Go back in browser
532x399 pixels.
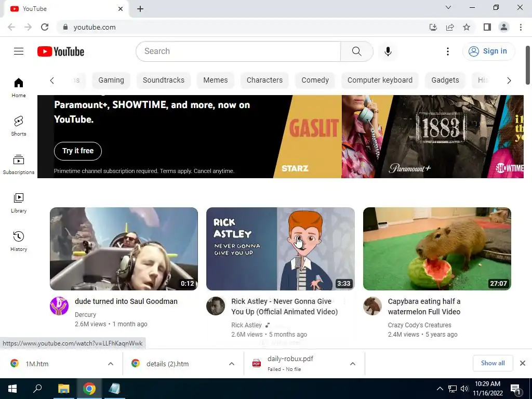click(11, 27)
